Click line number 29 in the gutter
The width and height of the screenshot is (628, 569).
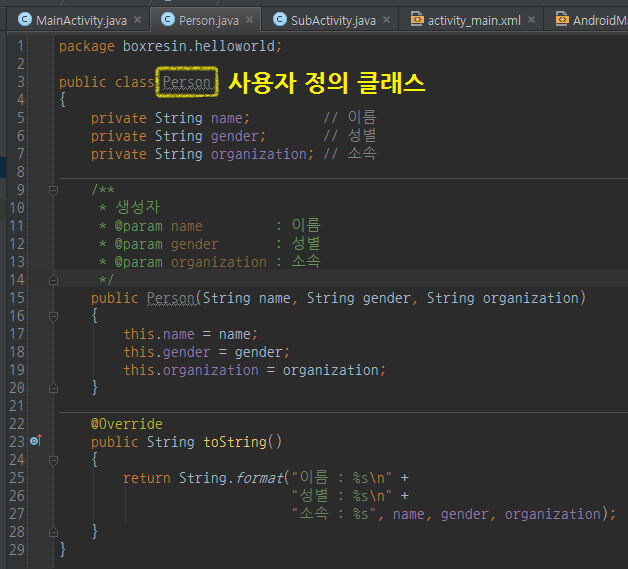tap(17, 550)
